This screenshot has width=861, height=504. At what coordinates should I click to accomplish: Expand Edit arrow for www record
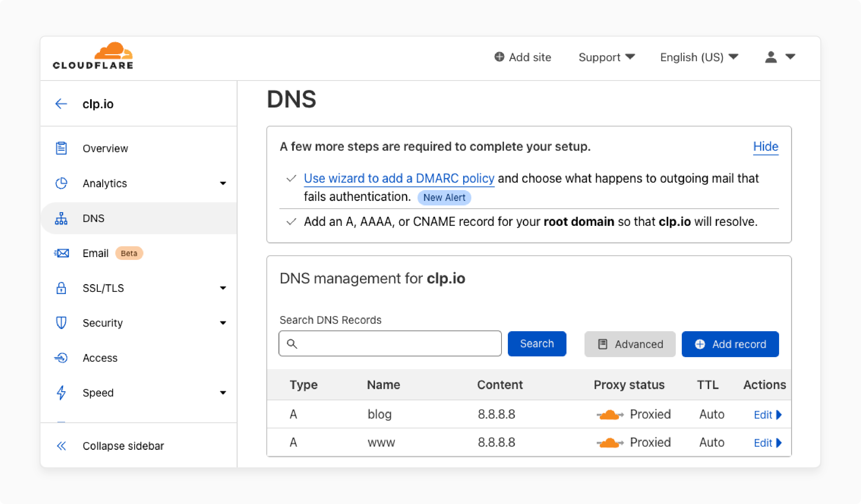pyautogui.click(x=779, y=443)
